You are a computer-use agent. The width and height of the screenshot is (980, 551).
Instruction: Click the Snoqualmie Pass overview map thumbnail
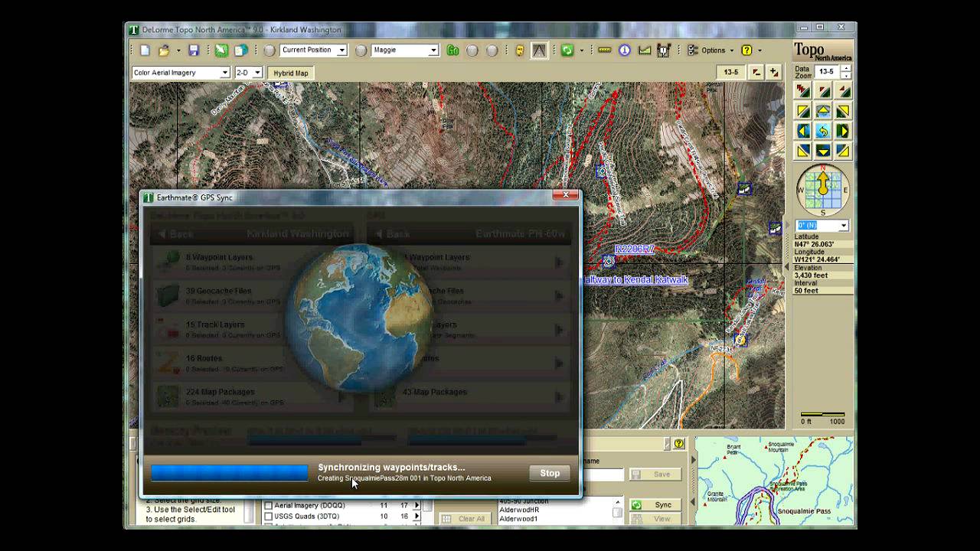[773, 481]
